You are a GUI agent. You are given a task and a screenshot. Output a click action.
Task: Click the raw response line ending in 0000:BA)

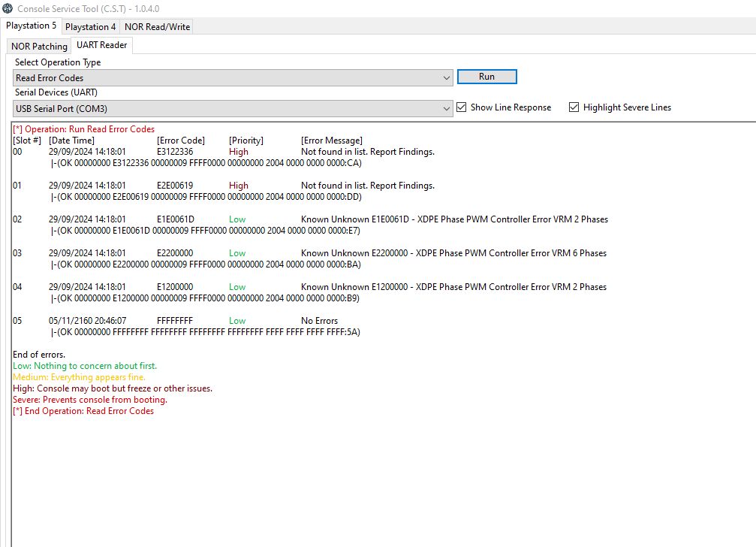click(206, 264)
